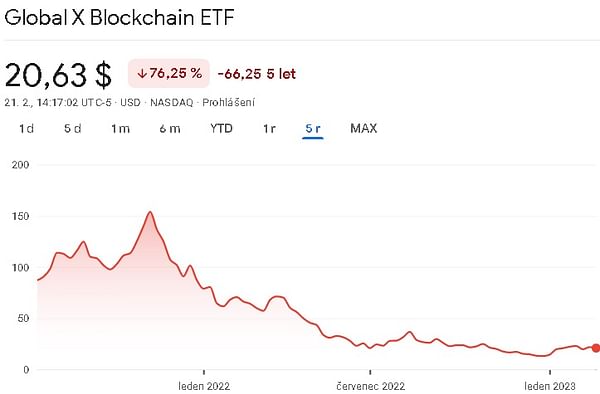Select the 5 d time range tab
The height and width of the screenshot is (394, 600).
[x=73, y=129]
